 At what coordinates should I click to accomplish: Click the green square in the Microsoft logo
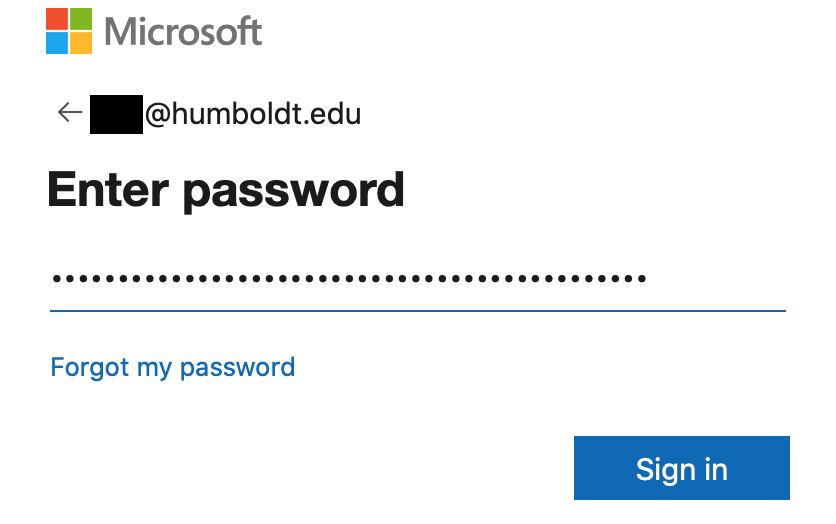point(81,19)
